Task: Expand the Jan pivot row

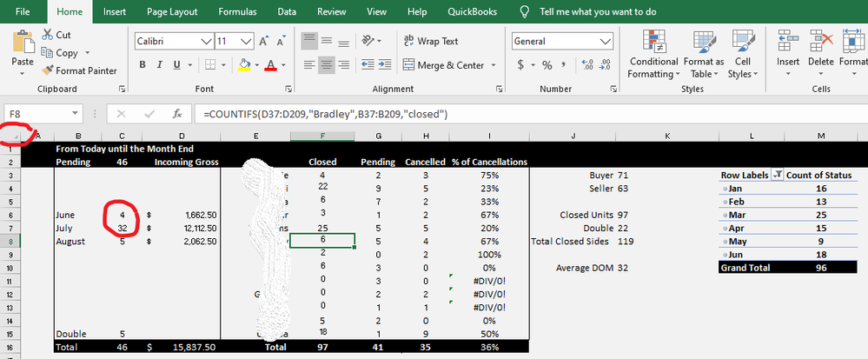Action: click(x=724, y=189)
